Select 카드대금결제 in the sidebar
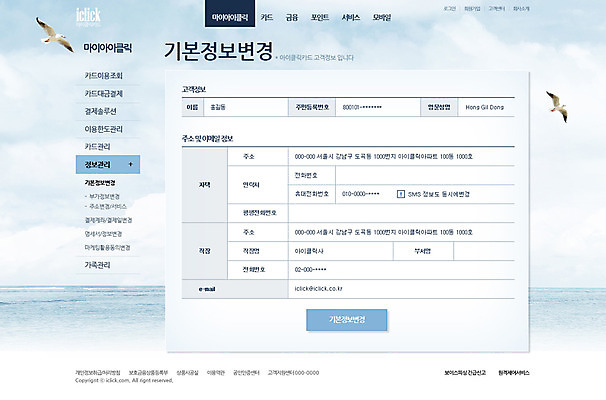606x400 pixels. click(104, 94)
